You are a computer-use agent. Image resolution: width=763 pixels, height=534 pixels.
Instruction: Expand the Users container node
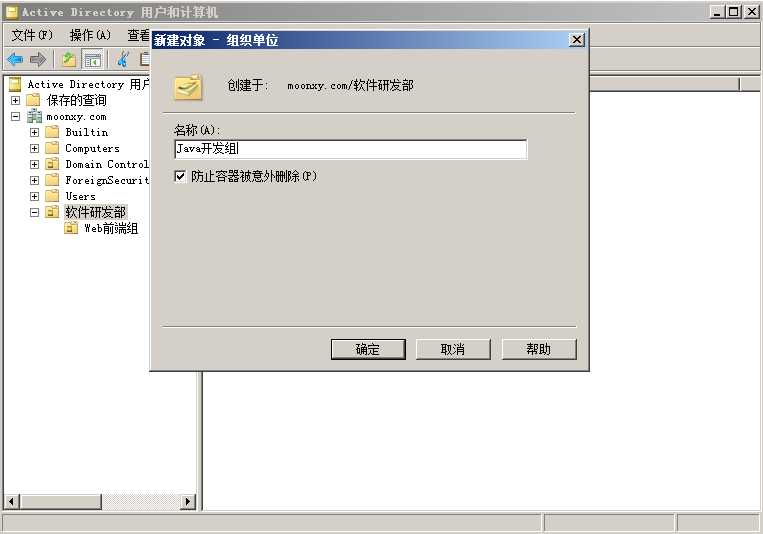coord(34,196)
